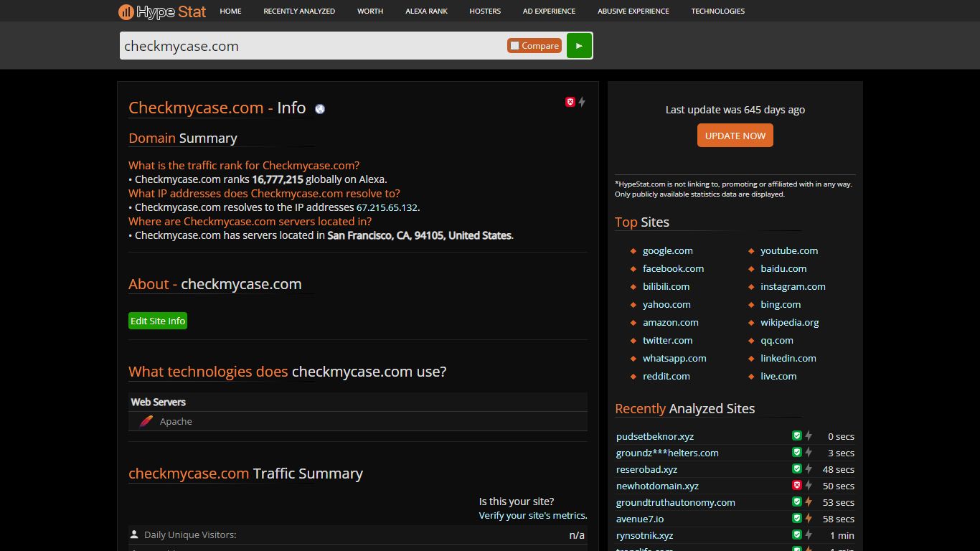This screenshot has height=551, width=980.
Task: Open the IP address 67.215.65.132 link
Action: (x=387, y=207)
